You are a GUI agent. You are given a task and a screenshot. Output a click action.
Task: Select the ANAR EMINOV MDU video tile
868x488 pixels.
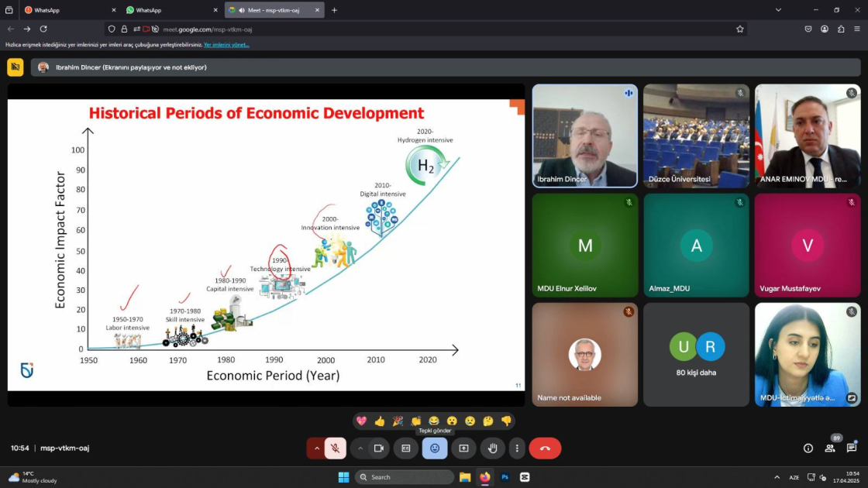[807, 136]
